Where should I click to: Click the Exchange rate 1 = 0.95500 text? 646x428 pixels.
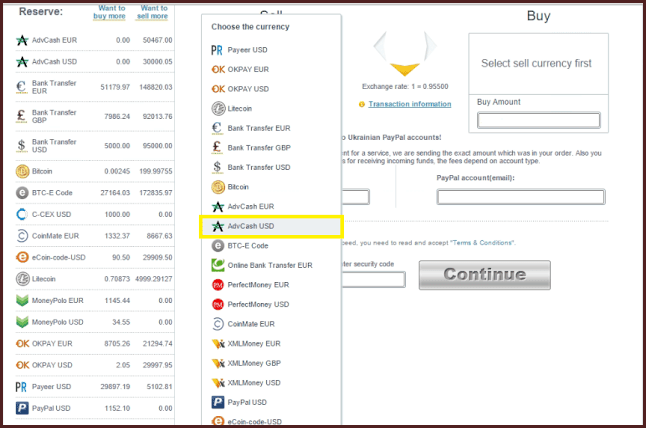405,87
